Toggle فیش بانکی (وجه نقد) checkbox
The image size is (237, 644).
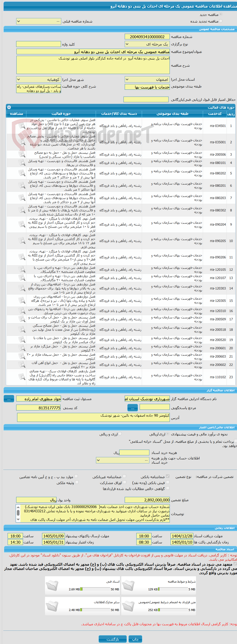[168, 482]
